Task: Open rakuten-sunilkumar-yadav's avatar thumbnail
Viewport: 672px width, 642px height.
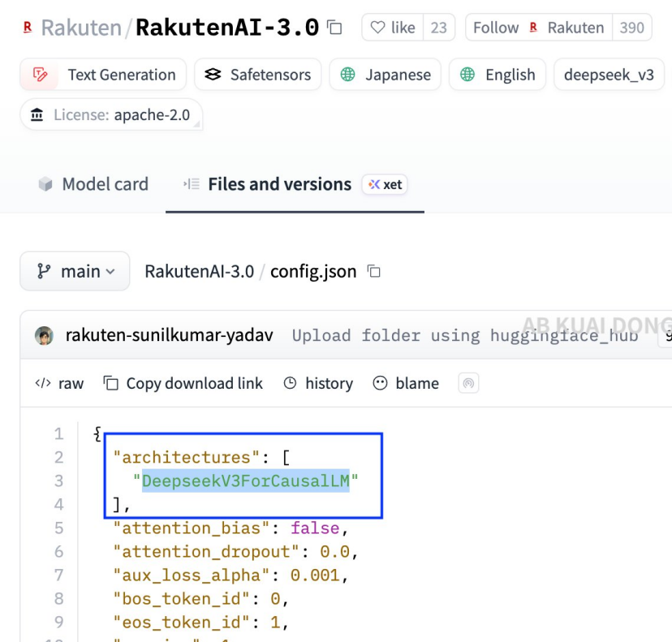Action: pyautogui.click(x=45, y=335)
